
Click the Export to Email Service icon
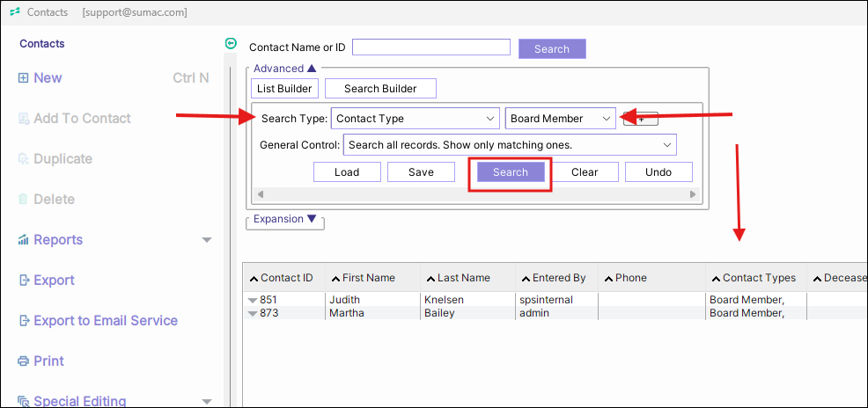click(x=23, y=321)
